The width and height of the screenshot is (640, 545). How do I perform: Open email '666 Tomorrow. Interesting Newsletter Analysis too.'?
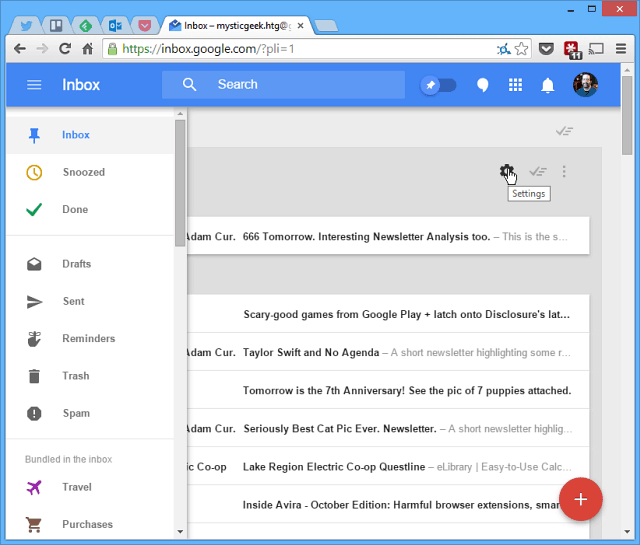[388, 236]
